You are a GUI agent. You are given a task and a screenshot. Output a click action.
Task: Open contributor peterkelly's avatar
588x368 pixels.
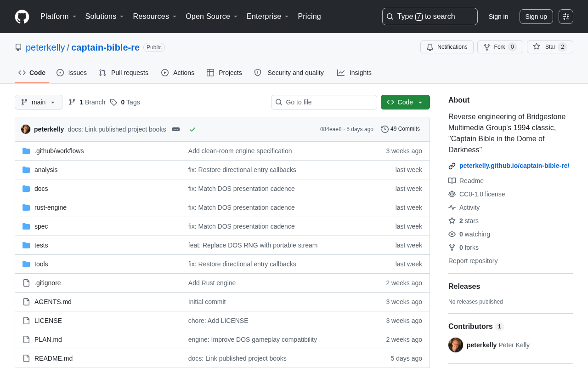click(456, 345)
